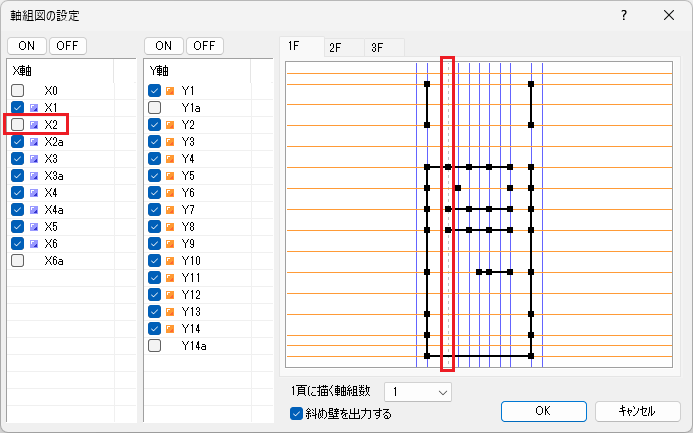The width and height of the screenshot is (693, 433).
Task: Click the help question mark button
Action: (624, 16)
